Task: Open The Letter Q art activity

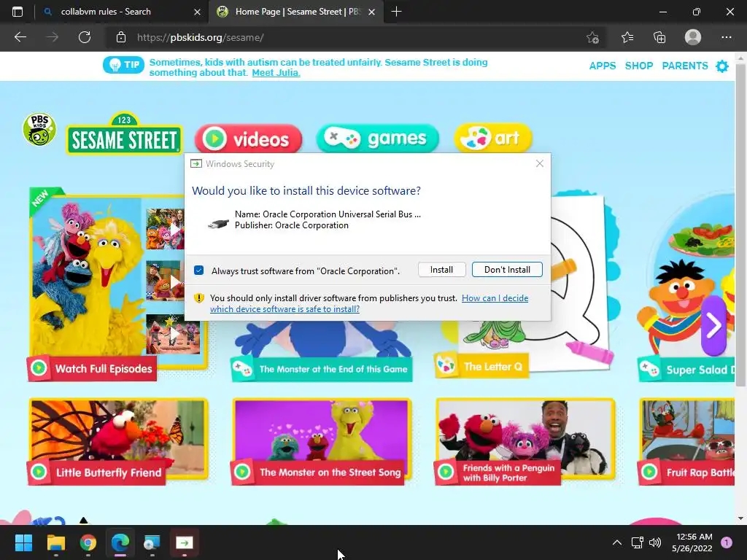Action: click(x=481, y=366)
